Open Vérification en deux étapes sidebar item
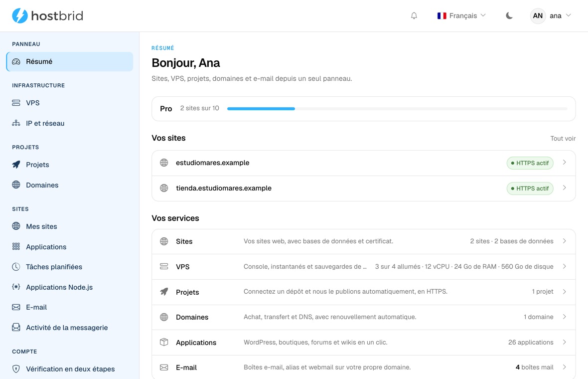Image resolution: width=588 pixels, height=379 pixels. (70, 369)
